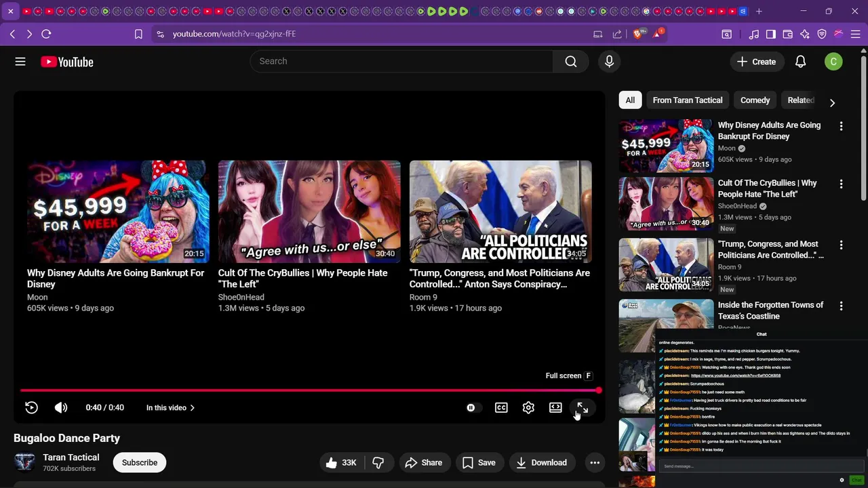The width and height of the screenshot is (868, 488).
Task: Click the magnifier search button
Action: pos(571,62)
